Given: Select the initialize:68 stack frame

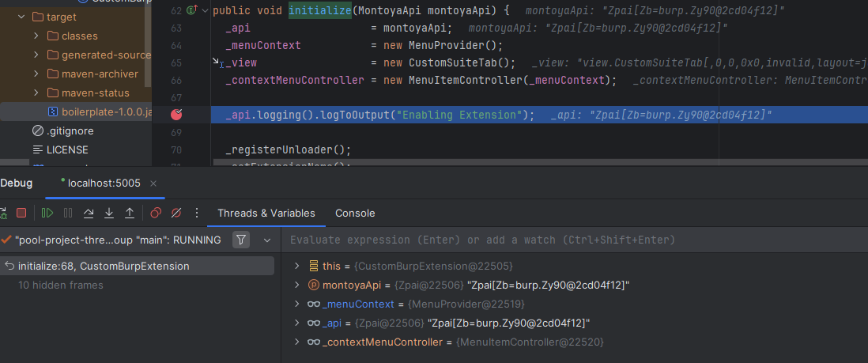Looking at the screenshot, I should click(138, 266).
